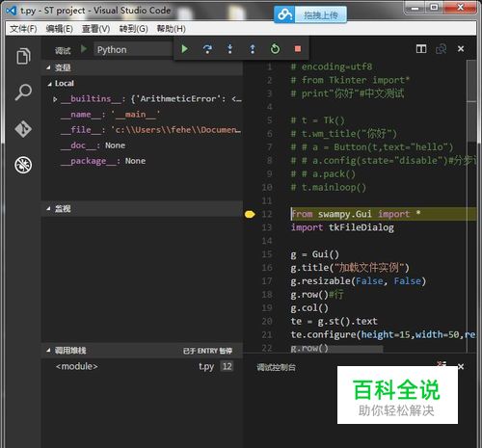The image size is (482, 448).
Task: Restart the debug session
Action: click(275, 49)
